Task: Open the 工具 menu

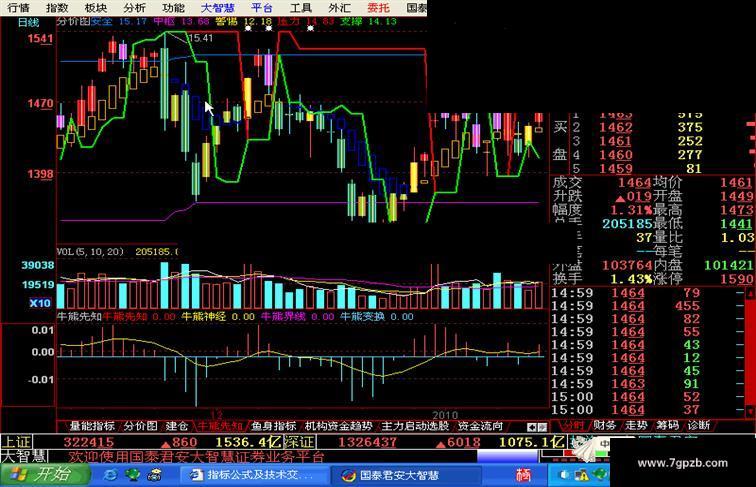Action: tap(301, 7)
